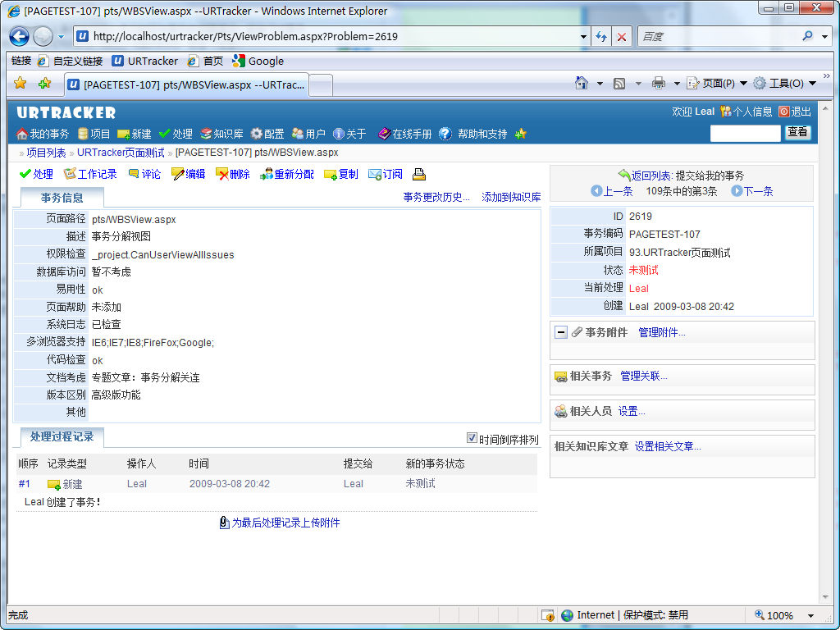Click 管理附件 link
840x630 pixels.
[662, 333]
